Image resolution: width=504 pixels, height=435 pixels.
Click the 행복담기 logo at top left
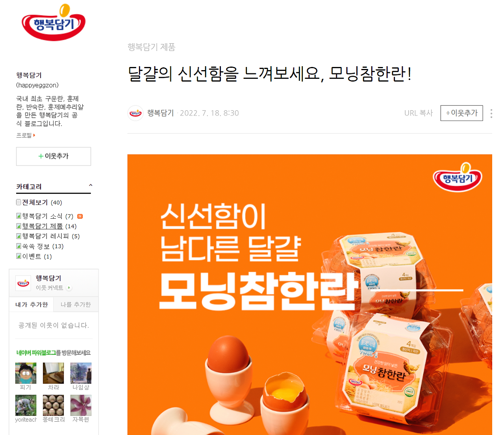[54, 22]
